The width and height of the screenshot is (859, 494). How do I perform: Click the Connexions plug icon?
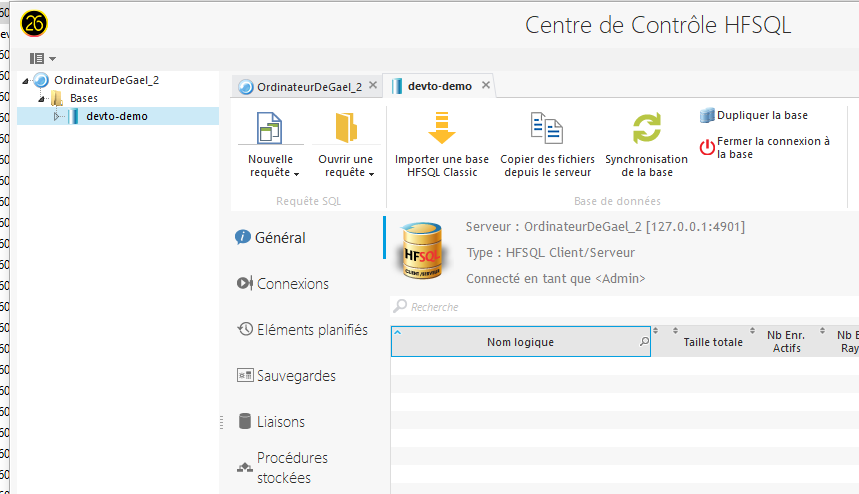[244, 283]
